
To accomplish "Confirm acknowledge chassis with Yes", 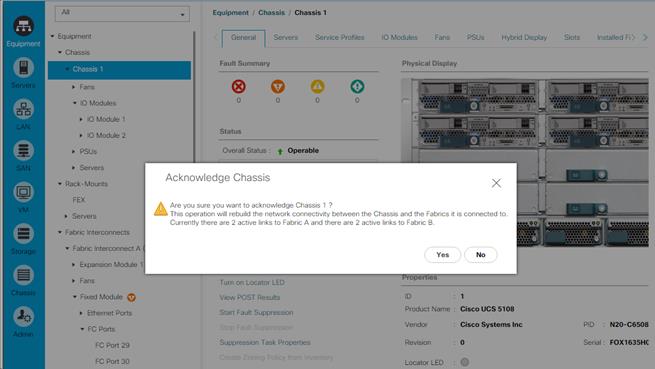I will (442, 254).
